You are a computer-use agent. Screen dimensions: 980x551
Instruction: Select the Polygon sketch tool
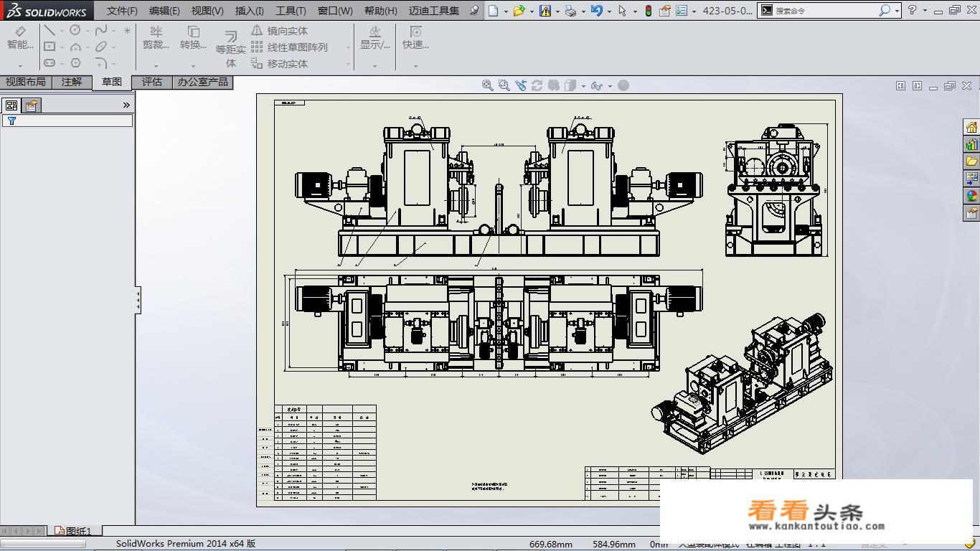pos(75,62)
